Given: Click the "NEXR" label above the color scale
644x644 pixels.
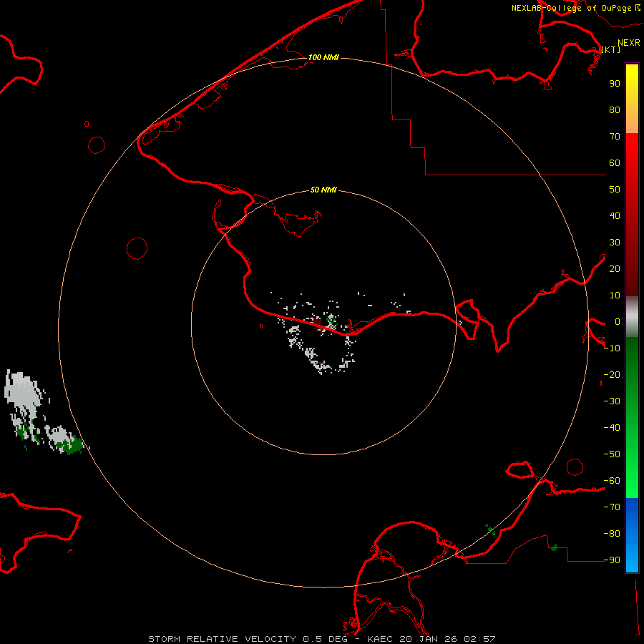Looking at the screenshot, I should (x=629, y=43).
